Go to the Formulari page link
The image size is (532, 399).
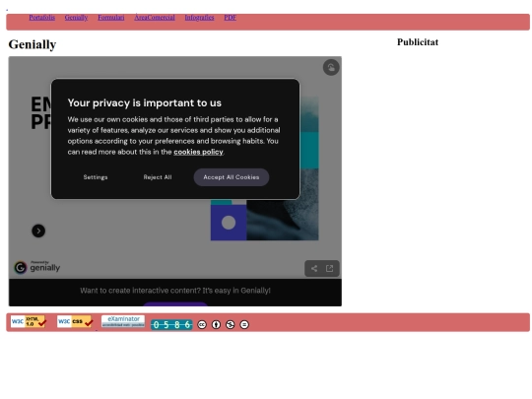tap(111, 18)
